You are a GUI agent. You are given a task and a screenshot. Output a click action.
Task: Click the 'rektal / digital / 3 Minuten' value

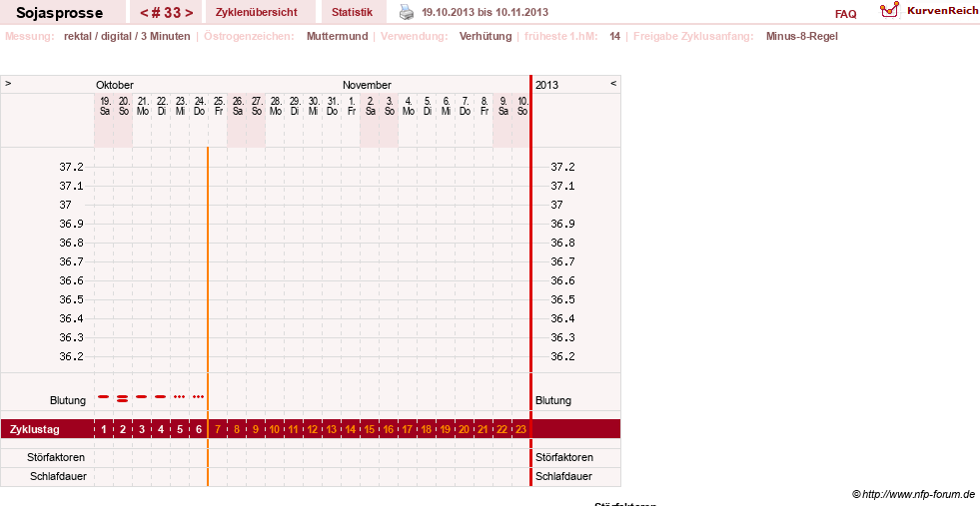pos(127,36)
